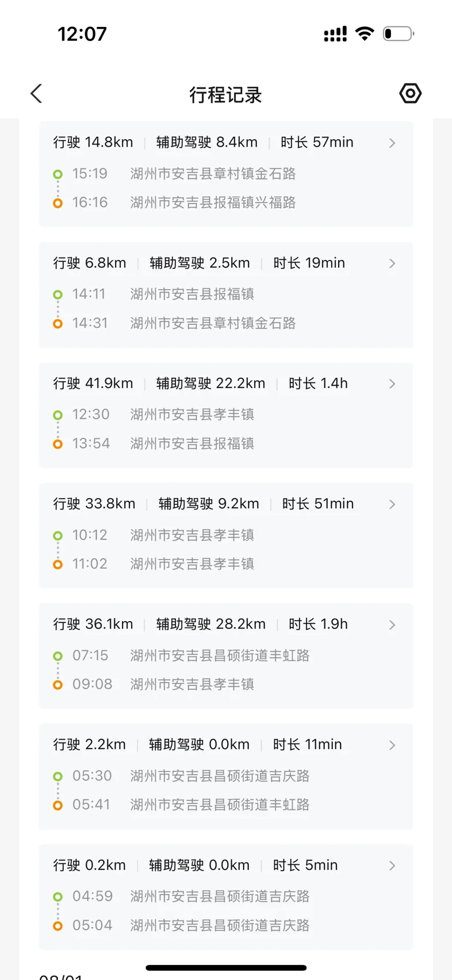Open the 2.2km trip details arrow
Viewport: 452px width, 980px height.
392,745
